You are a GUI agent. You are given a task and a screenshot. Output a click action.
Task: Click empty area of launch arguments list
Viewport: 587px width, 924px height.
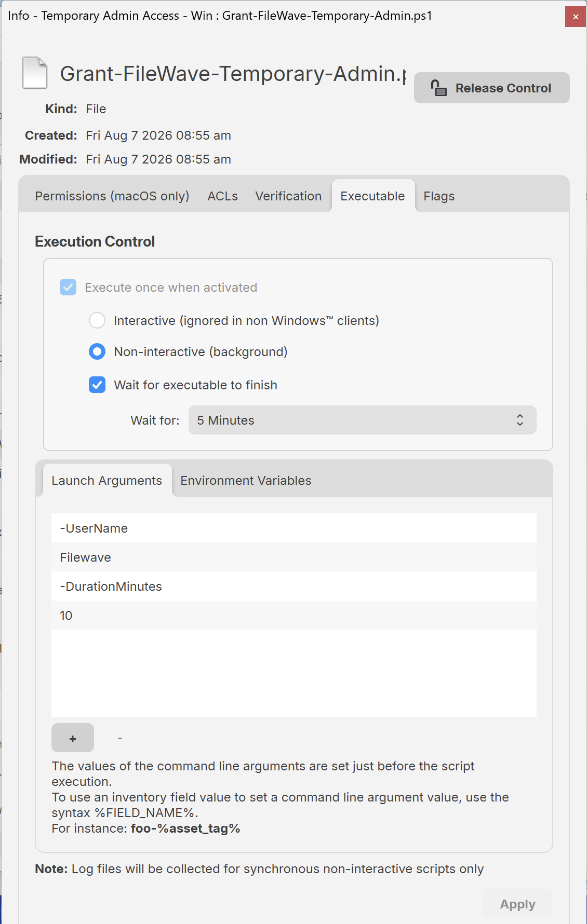(x=293, y=673)
